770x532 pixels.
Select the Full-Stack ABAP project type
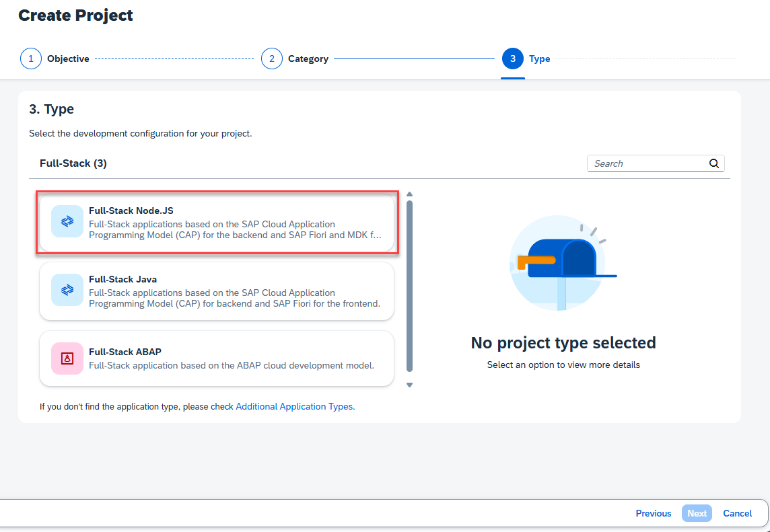click(217, 358)
